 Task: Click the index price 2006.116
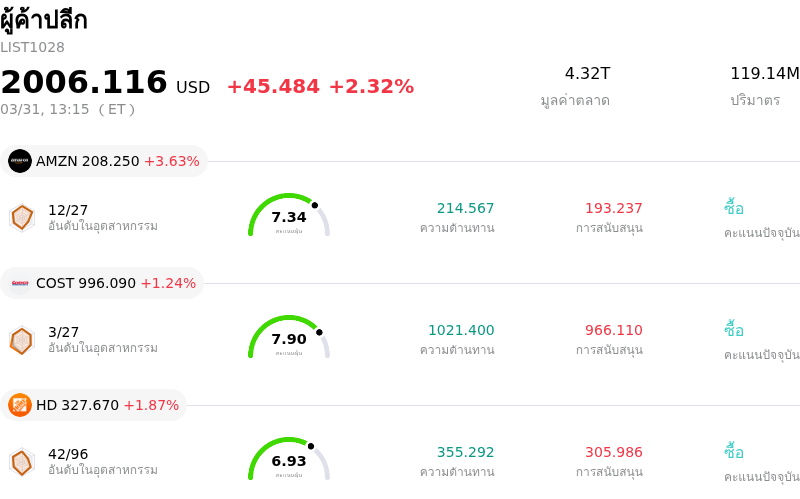coord(84,82)
